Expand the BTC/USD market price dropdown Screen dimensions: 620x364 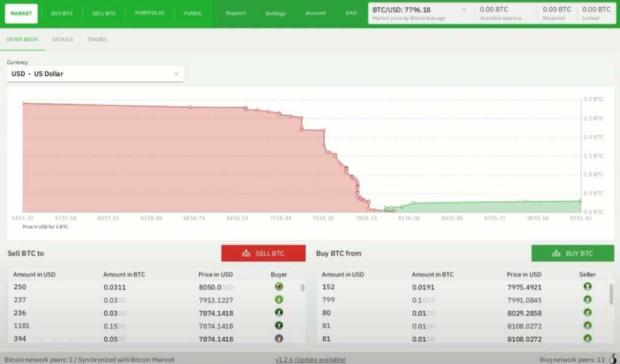tap(464, 10)
